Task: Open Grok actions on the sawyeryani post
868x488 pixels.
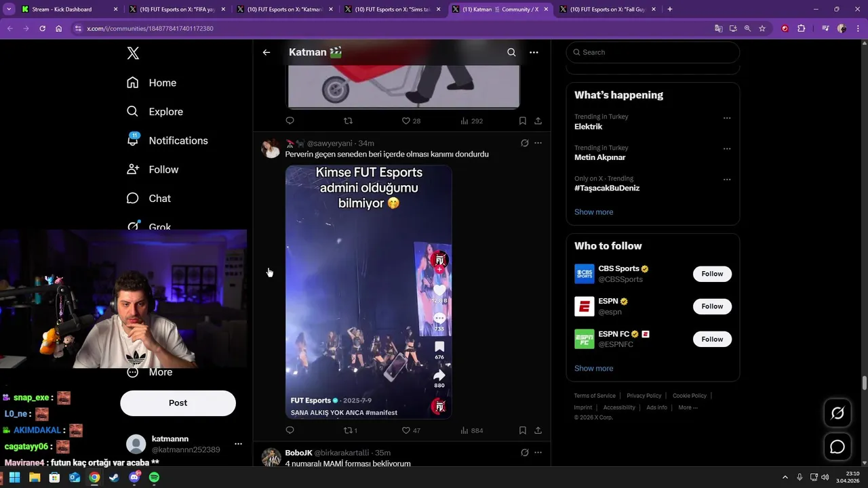Action: 524,143
